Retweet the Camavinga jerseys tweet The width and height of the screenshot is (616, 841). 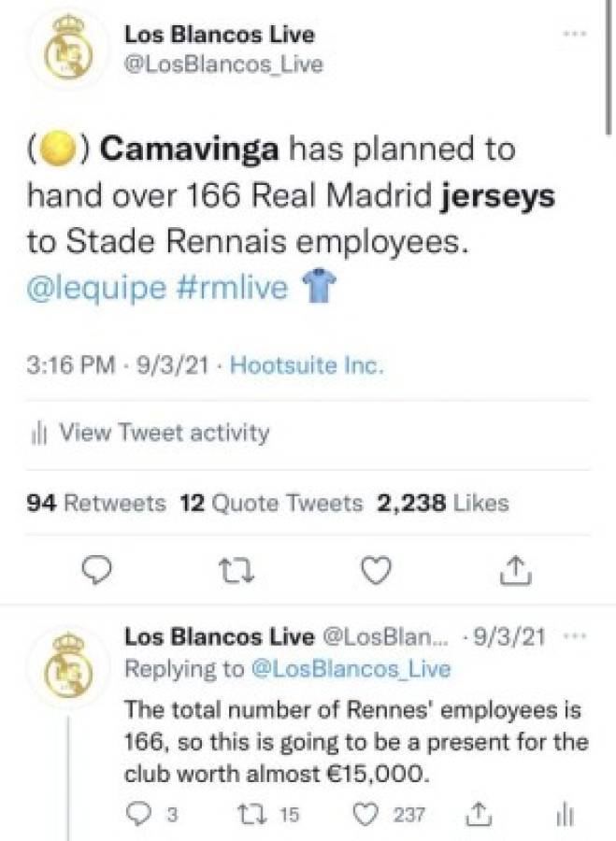pyautogui.click(x=236, y=567)
